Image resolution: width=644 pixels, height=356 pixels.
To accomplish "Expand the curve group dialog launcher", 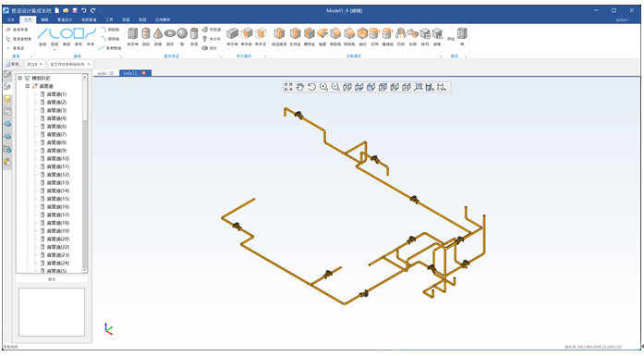I will 121,56.
